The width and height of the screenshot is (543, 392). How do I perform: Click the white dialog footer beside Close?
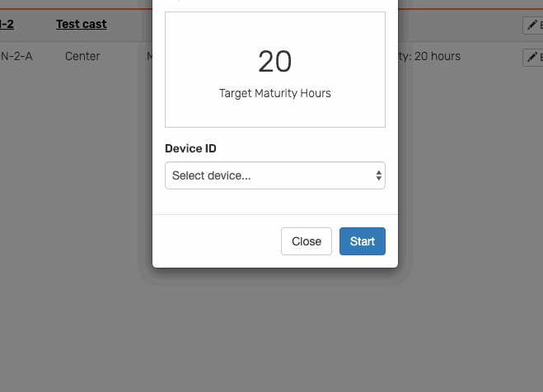(x=215, y=241)
